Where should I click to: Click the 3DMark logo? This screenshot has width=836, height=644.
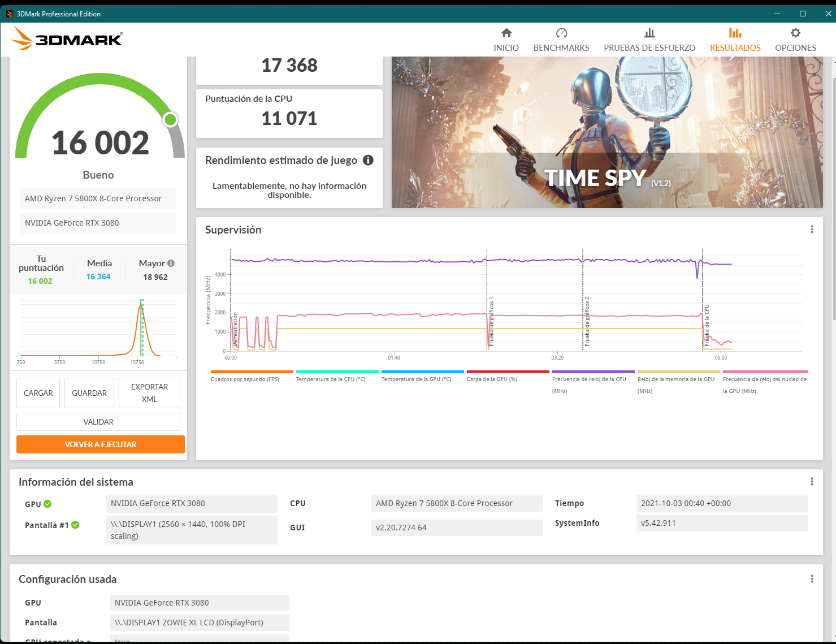[67, 38]
